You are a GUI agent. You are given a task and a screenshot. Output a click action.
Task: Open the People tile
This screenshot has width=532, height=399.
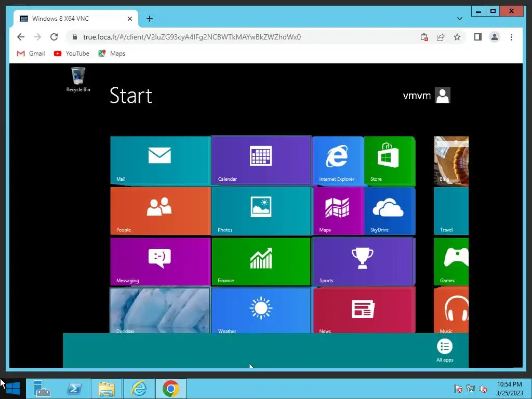pyautogui.click(x=160, y=211)
